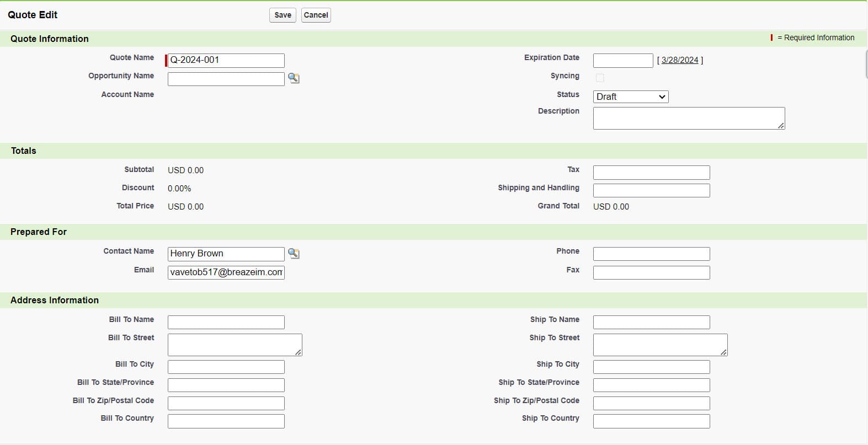Click the Shipping and Handling field
This screenshot has height=445, width=868.
click(652, 191)
